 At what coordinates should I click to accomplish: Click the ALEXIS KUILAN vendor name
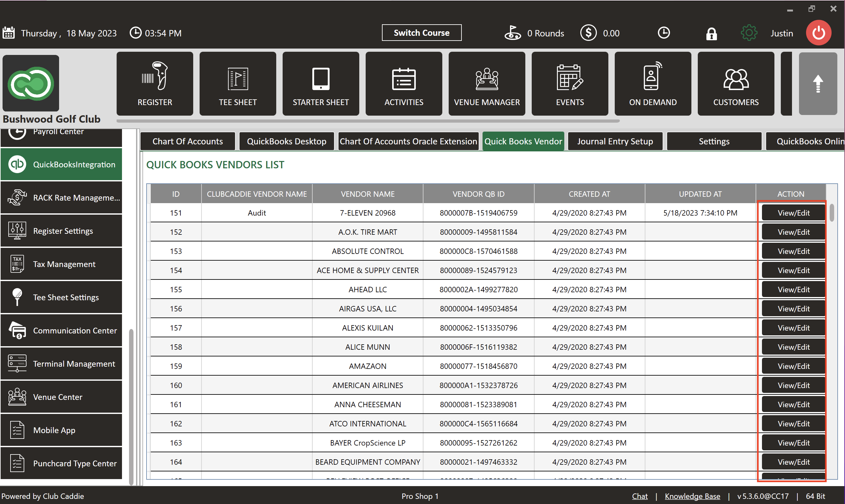click(x=368, y=328)
